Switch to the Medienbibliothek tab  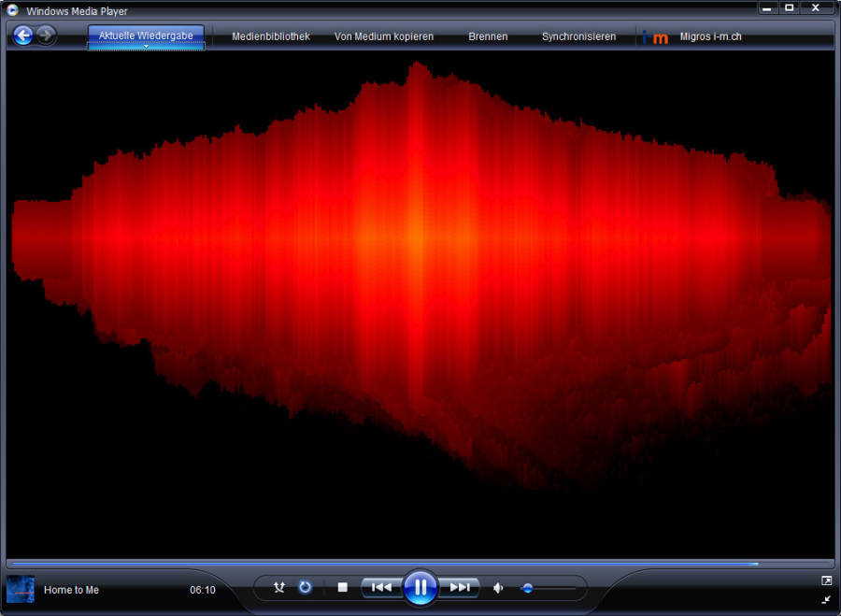271,36
